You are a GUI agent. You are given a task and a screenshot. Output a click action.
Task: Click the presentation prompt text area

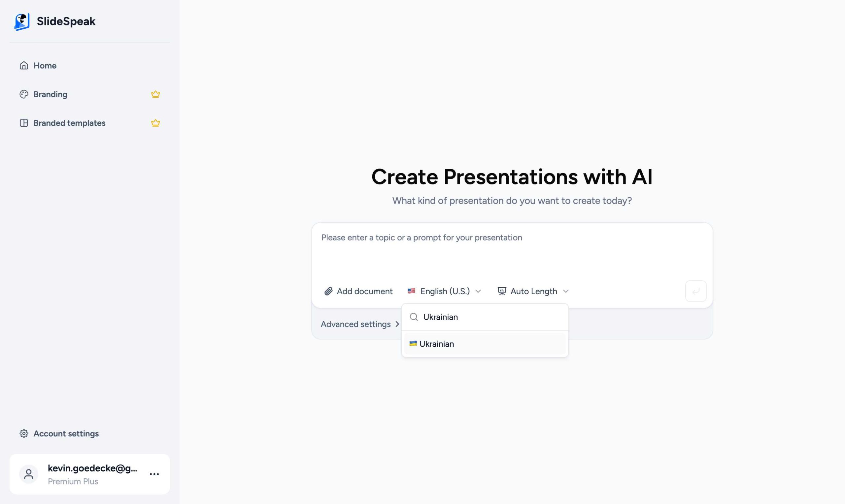point(510,251)
